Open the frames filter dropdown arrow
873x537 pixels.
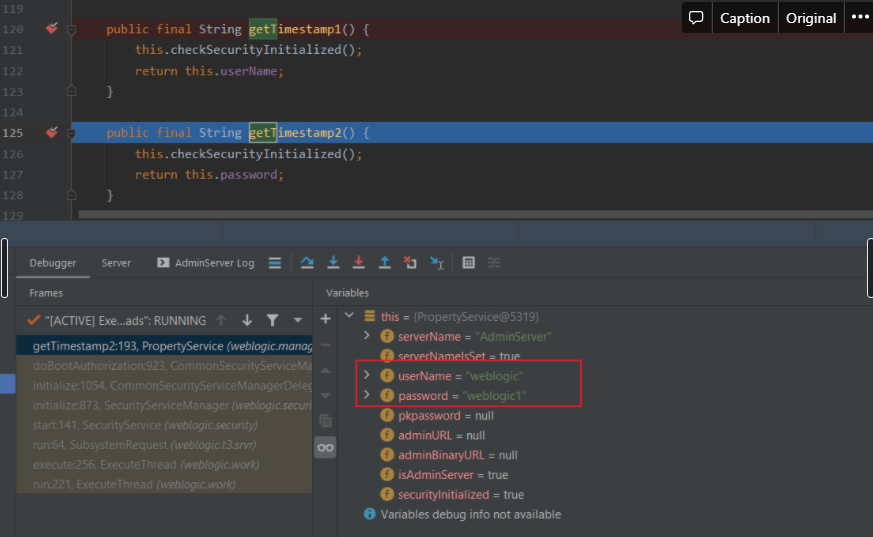[x=298, y=320]
